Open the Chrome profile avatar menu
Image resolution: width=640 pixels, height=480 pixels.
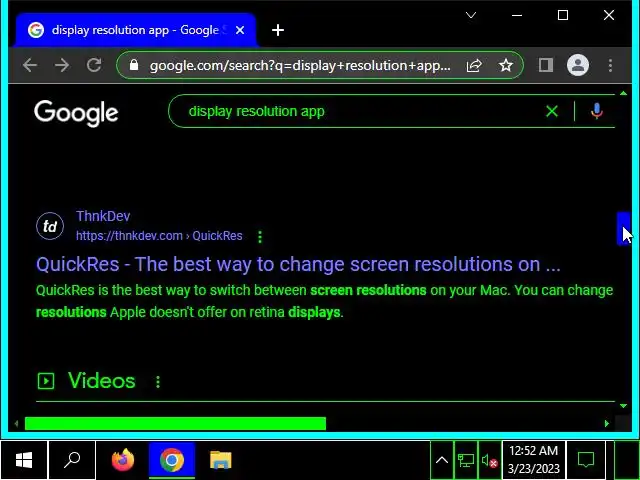coord(578,65)
